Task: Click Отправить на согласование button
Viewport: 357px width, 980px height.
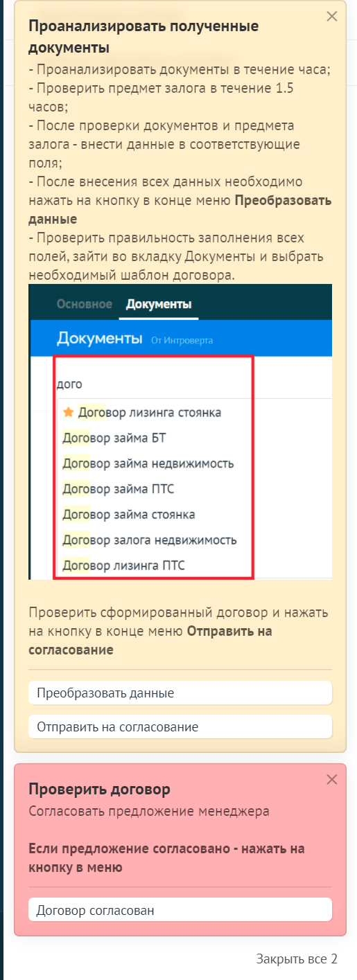Action: [x=180, y=727]
